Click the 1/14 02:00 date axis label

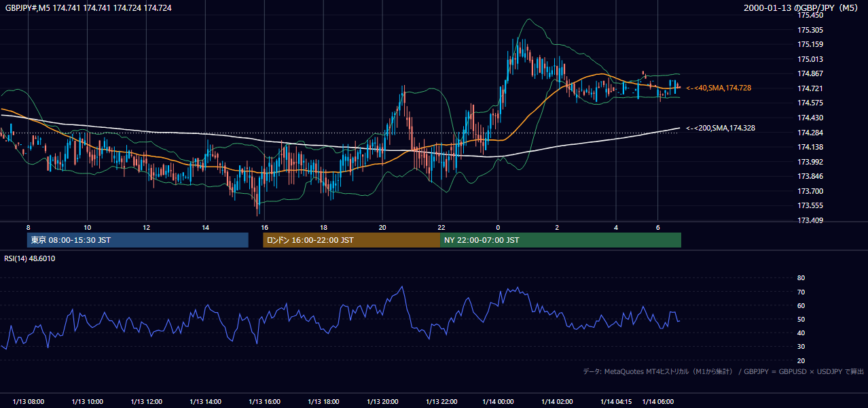(x=557, y=402)
